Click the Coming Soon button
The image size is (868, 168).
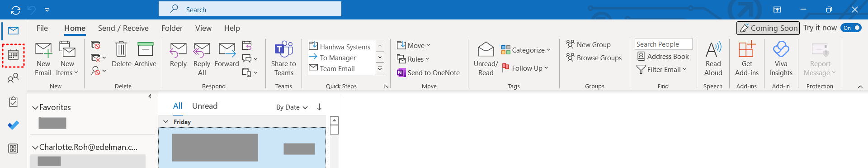(x=768, y=28)
